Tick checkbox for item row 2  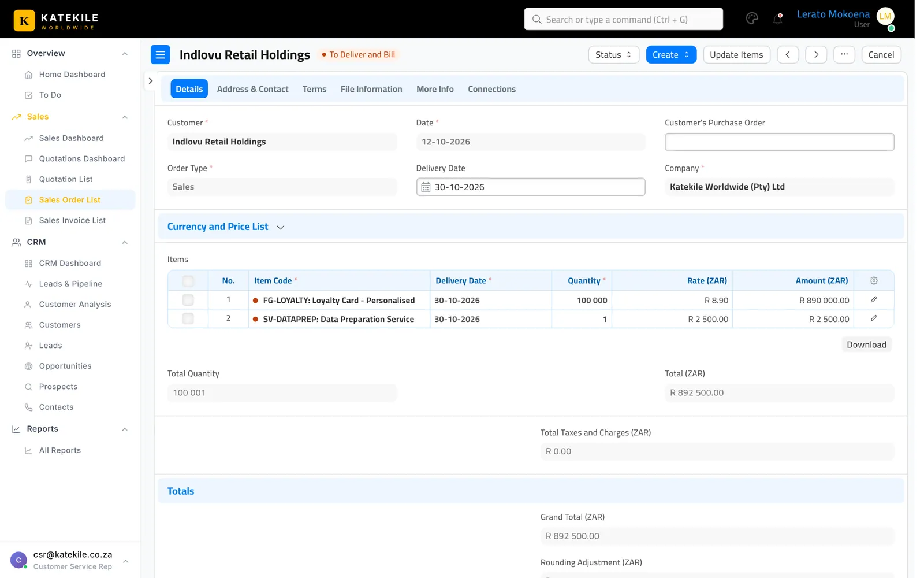click(x=188, y=318)
